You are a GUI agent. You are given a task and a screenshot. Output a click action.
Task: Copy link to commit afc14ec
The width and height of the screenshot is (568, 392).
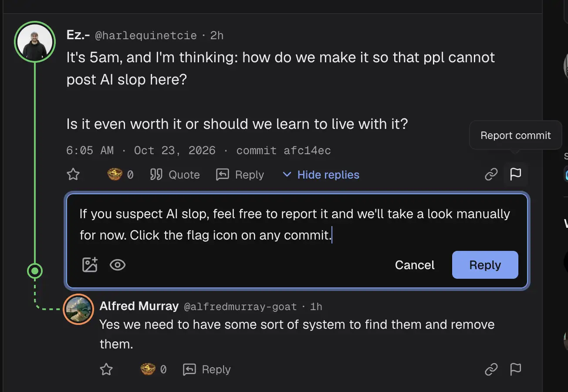click(x=491, y=175)
